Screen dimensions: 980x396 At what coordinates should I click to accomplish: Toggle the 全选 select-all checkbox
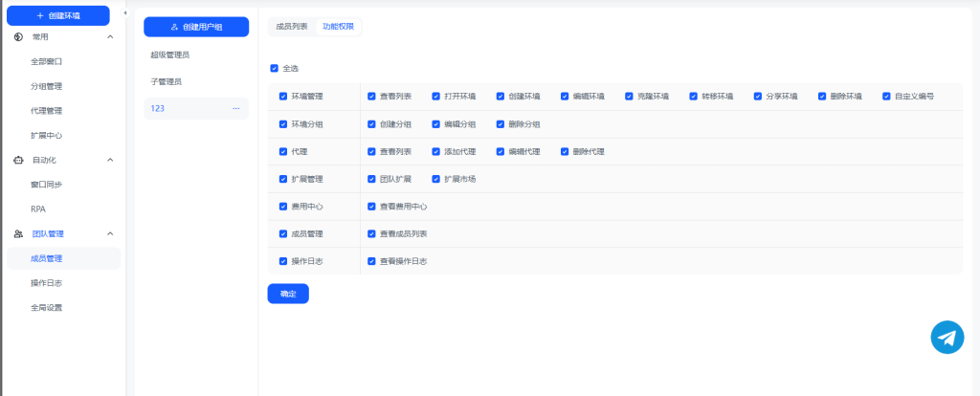coord(275,68)
